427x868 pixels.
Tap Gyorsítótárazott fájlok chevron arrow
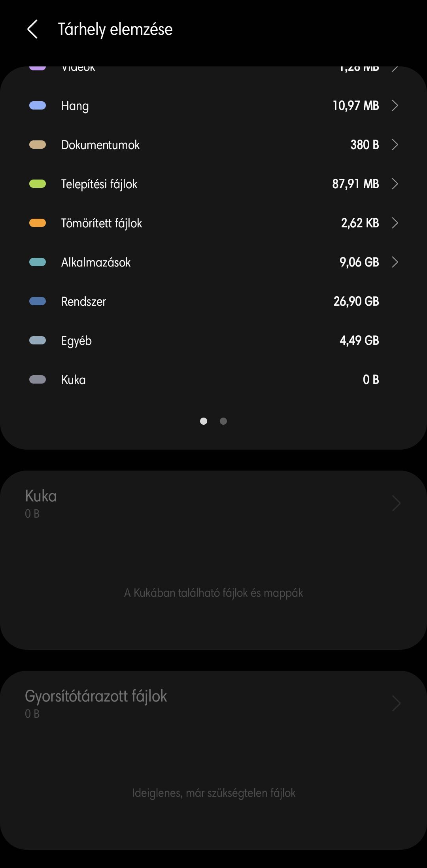[x=396, y=703]
